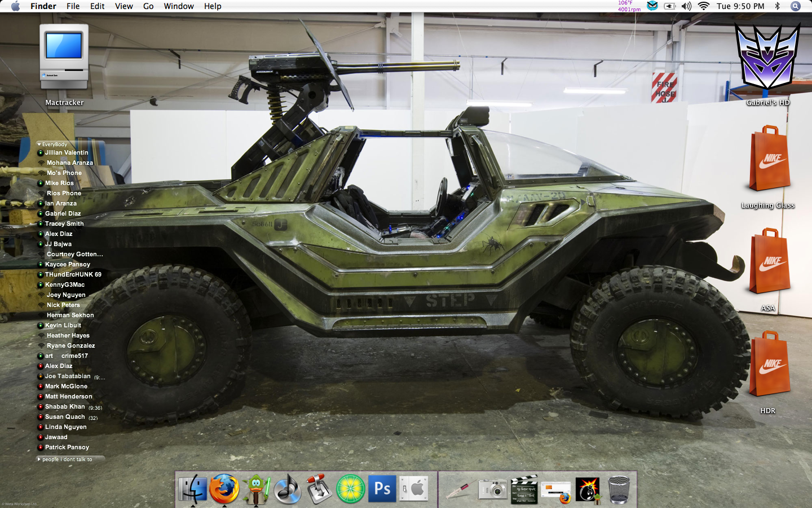Click the volume speaker menu icon
The height and width of the screenshot is (508, 812).
[686, 6]
